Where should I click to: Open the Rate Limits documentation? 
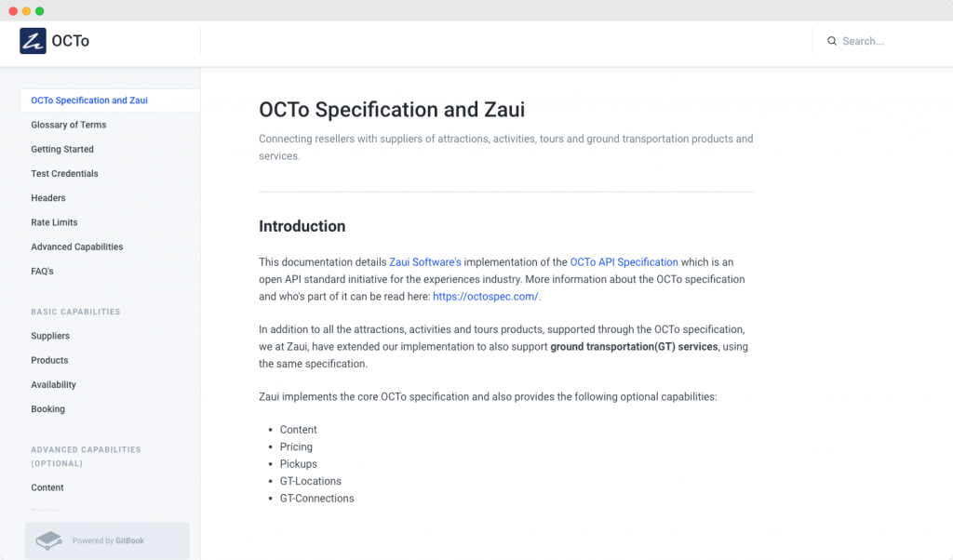[x=53, y=222]
